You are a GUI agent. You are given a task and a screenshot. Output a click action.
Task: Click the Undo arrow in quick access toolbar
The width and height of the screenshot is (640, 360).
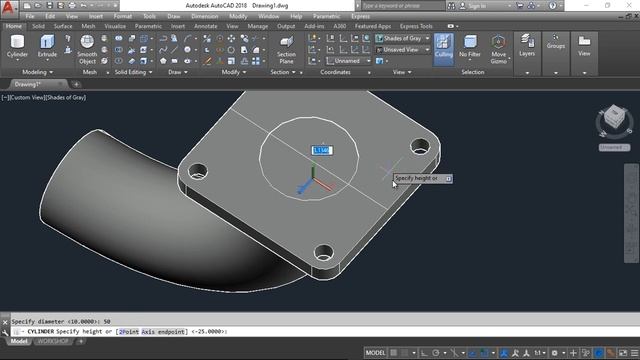point(84,6)
